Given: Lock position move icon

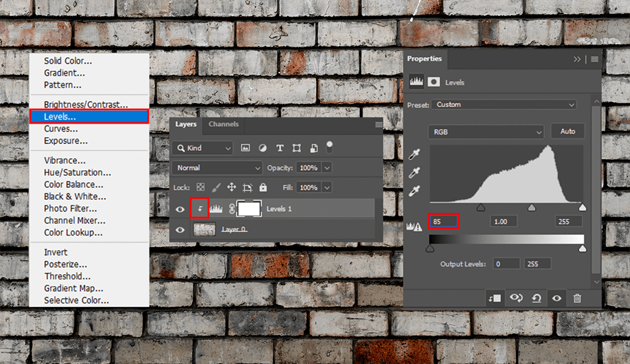Looking at the screenshot, I should click(231, 187).
